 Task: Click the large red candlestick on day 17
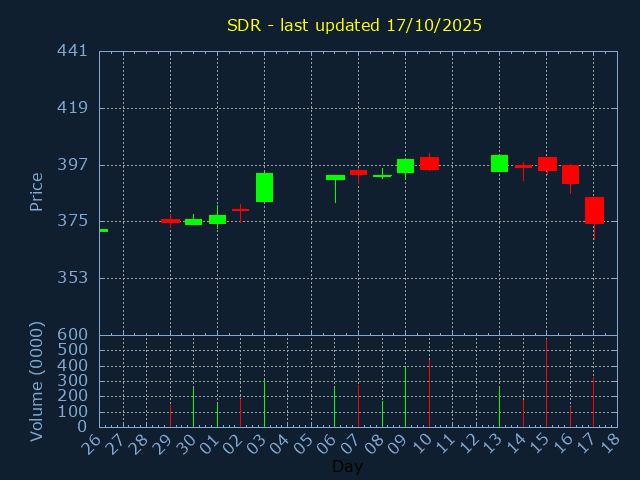(x=594, y=210)
